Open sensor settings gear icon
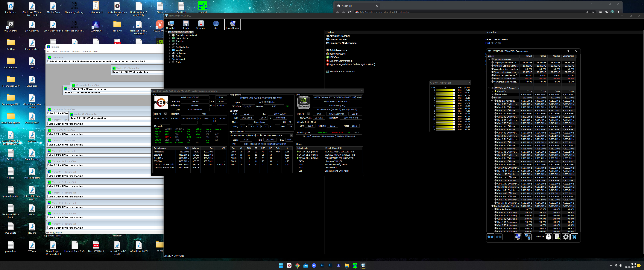The image size is (644, 270). coord(566,237)
